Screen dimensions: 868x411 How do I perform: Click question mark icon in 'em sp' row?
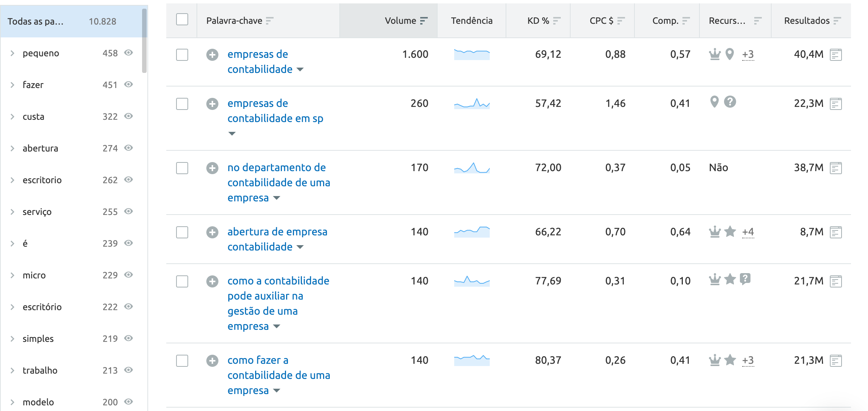coord(730,102)
